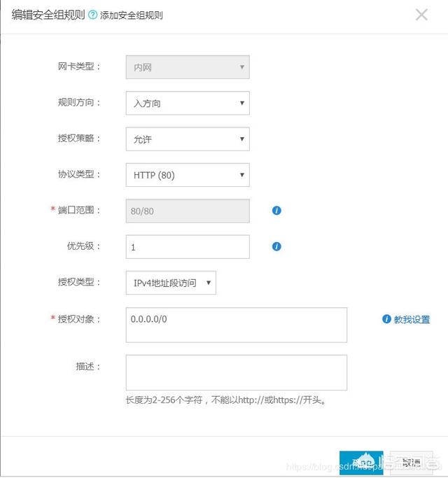Click the help question mark icon beside the title
The height and width of the screenshot is (478, 448).
click(x=92, y=15)
